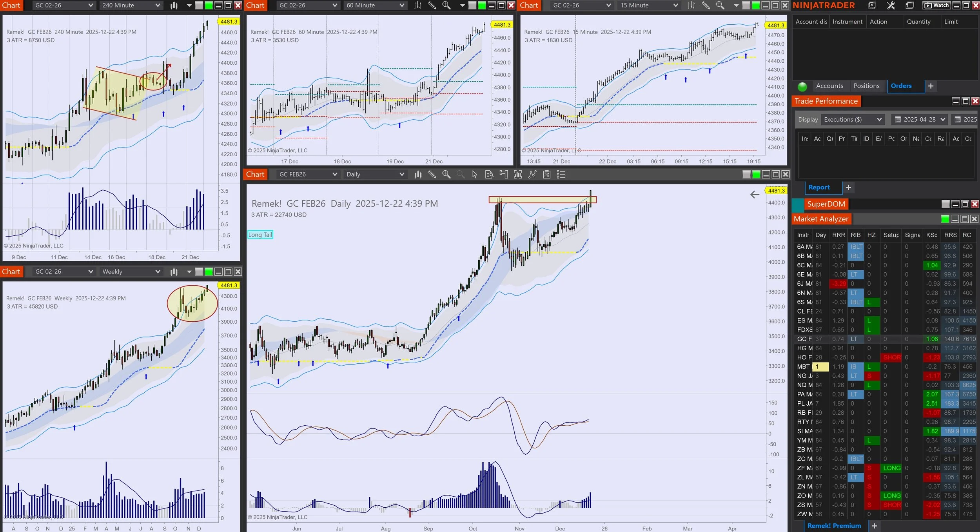Viewport: 980px width, 532px height.
Task: Open the NinjaTrader tools wrench icon
Action: pos(891,5)
